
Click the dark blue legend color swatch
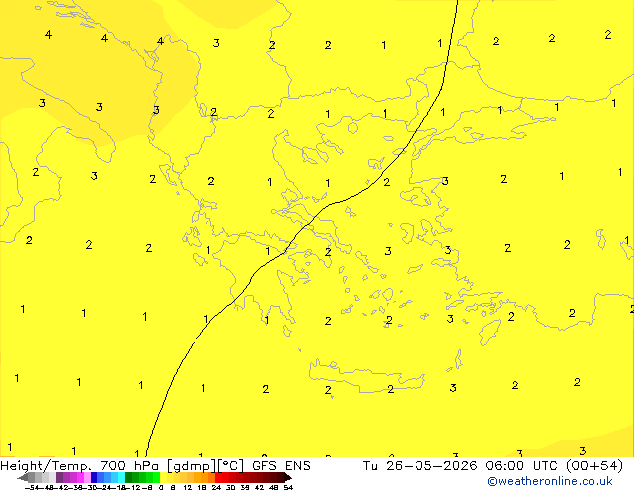(94, 477)
